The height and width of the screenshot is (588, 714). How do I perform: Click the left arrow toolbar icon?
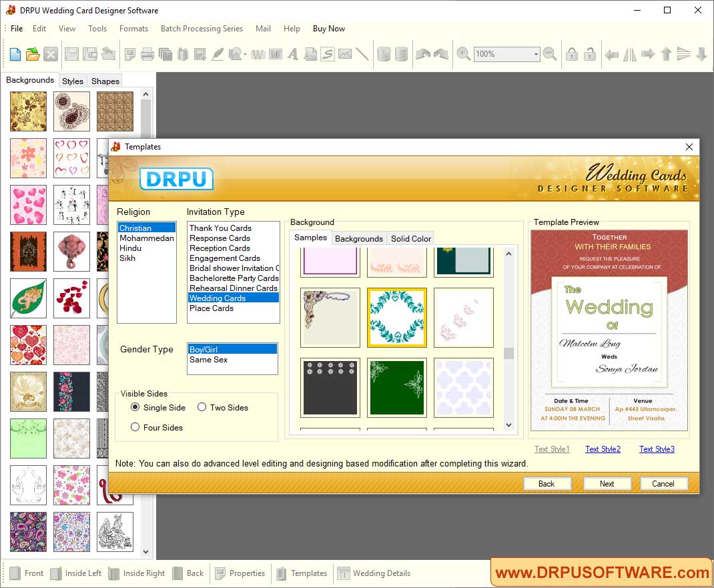[611, 55]
